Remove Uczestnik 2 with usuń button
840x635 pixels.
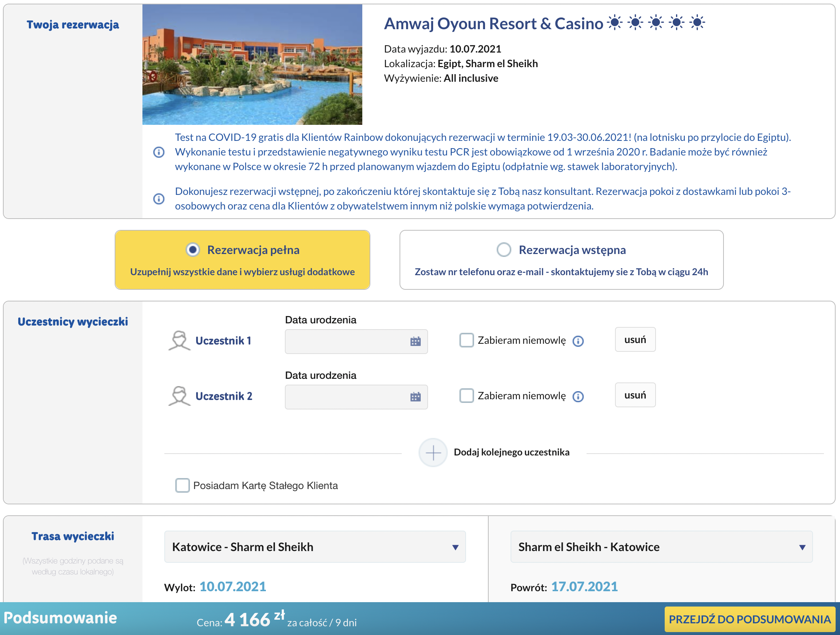click(635, 395)
